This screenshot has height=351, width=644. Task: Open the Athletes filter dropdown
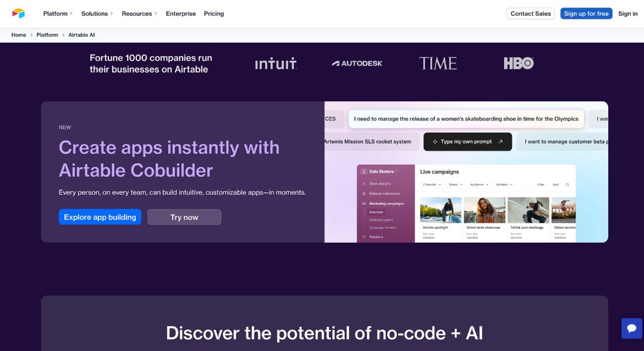point(504,185)
